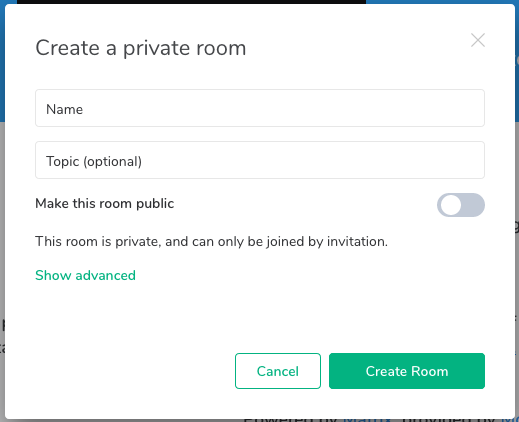Click the Make this room public label
519x422 pixels.
tap(105, 203)
